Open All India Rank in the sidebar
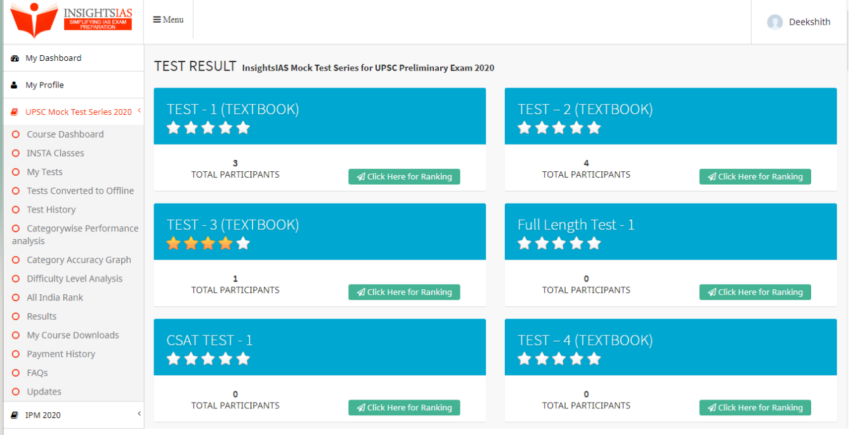The height and width of the screenshot is (435, 860). click(54, 297)
